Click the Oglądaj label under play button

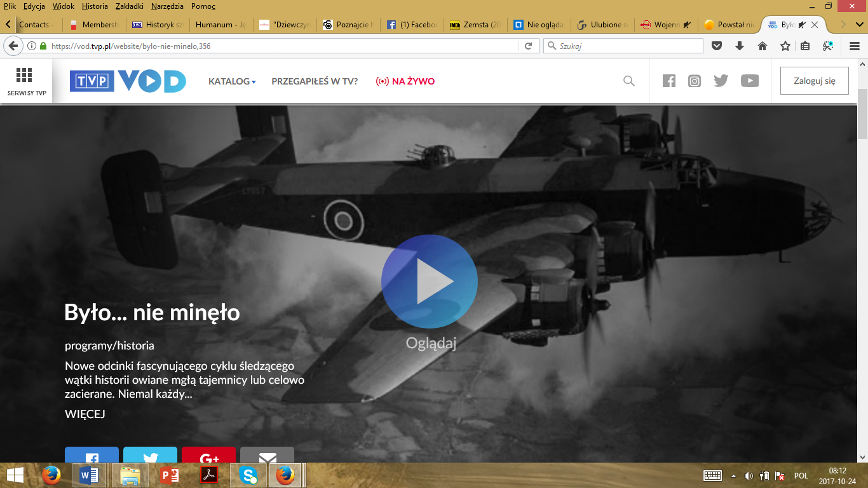pos(431,343)
